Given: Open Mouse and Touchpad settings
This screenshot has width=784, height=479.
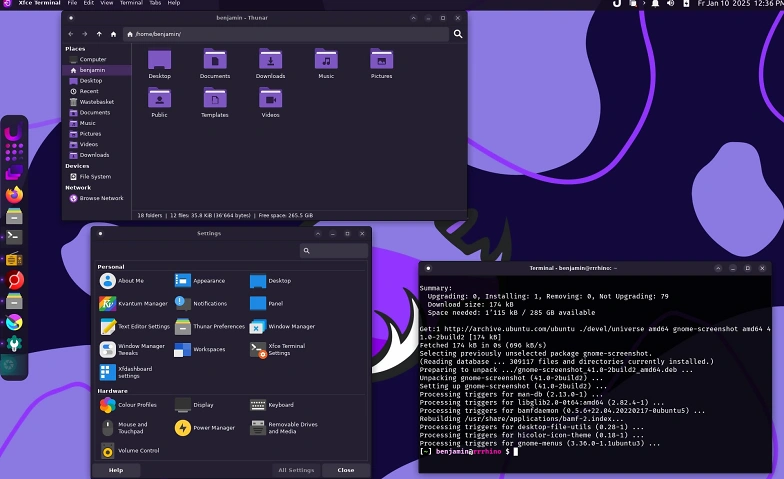Looking at the screenshot, I should 124,428.
